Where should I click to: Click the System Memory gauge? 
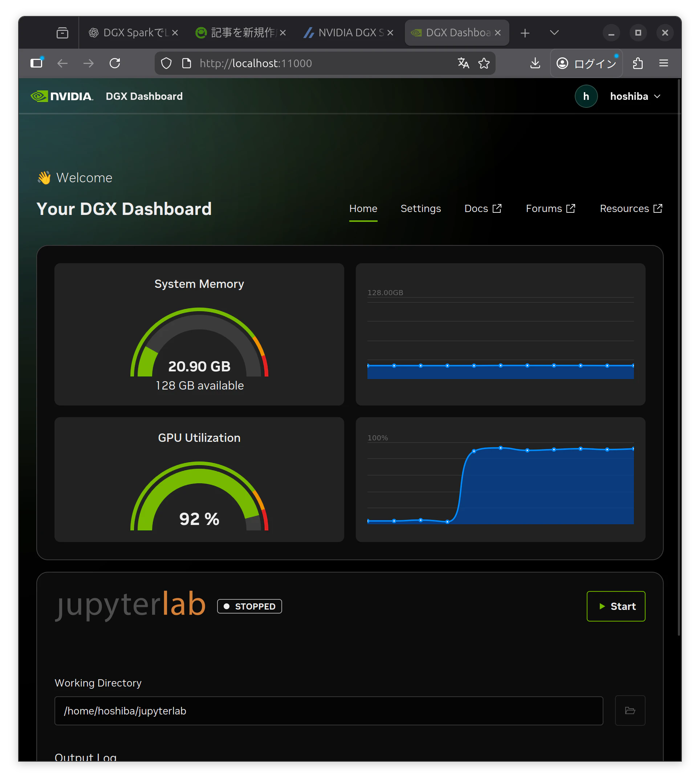pyautogui.click(x=199, y=342)
